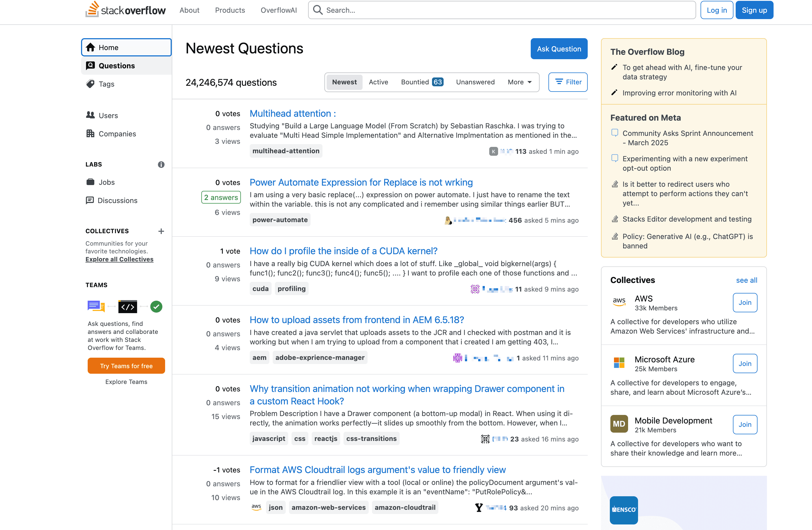Open Discussions from the sidebar

coord(117,200)
